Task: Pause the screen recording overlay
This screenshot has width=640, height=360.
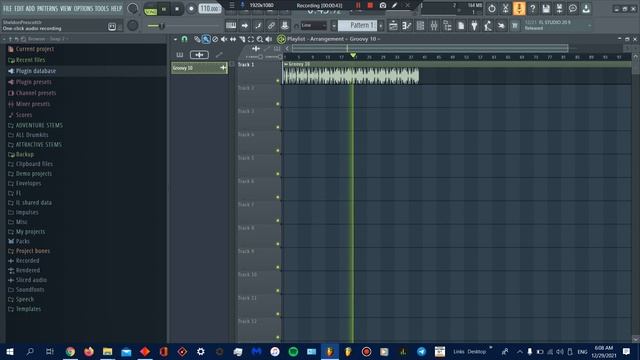Action: [358, 5]
